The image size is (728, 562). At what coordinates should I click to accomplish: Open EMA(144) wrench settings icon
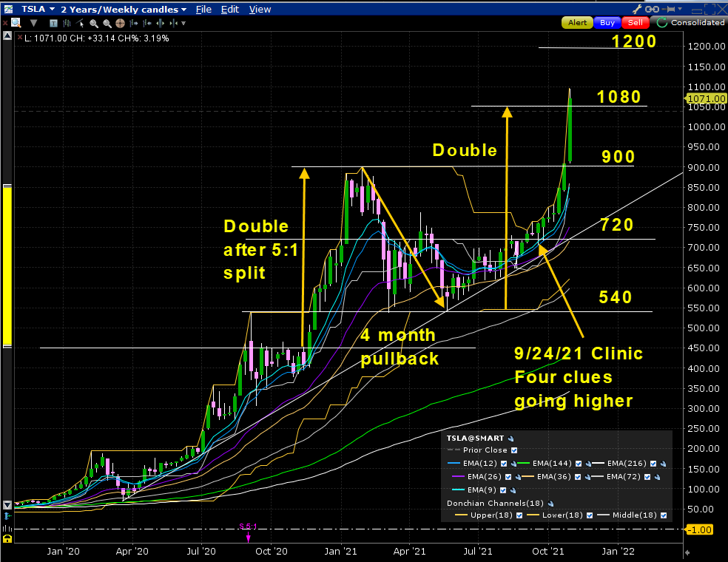pos(588,464)
